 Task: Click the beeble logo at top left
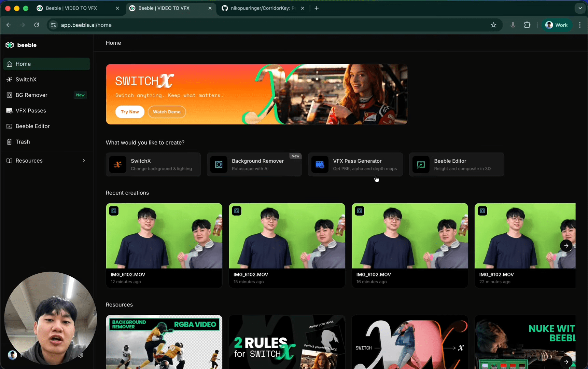[x=21, y=45]
